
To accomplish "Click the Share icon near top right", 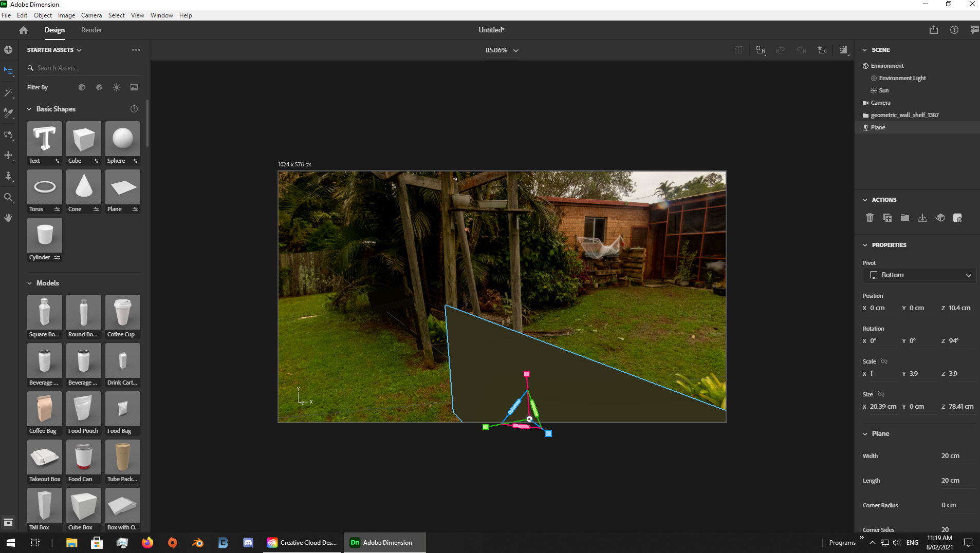I will pos(933,30).
